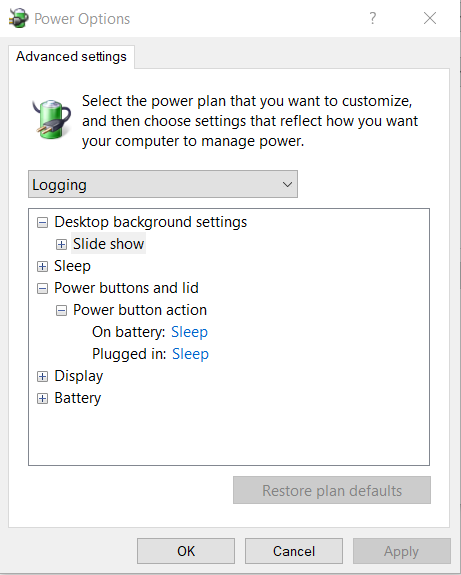Select the Slide show tree item
The height and width of the screenshot is (575, 461).
click(x=109, y=244)
